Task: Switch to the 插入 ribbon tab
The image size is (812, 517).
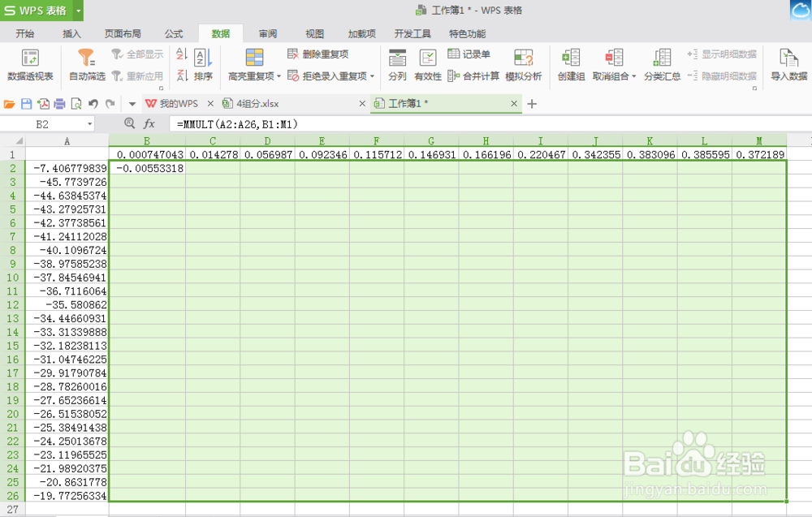Action: (x=71, y=33)
